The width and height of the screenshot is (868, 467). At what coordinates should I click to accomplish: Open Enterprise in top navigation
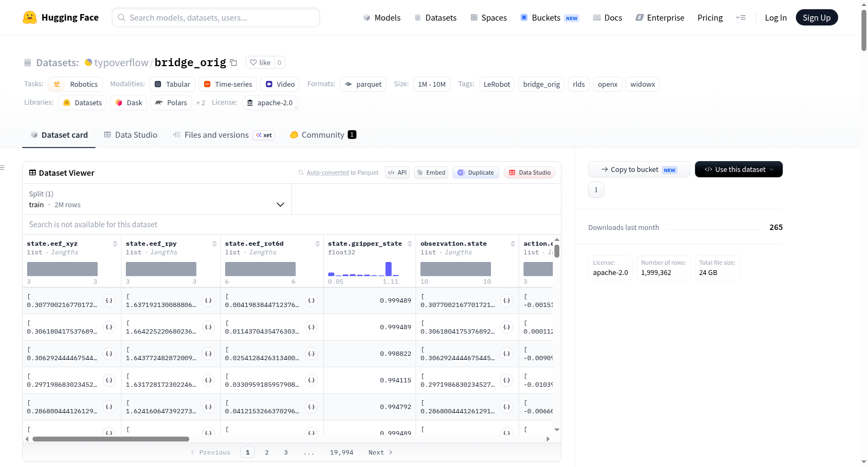660,18
